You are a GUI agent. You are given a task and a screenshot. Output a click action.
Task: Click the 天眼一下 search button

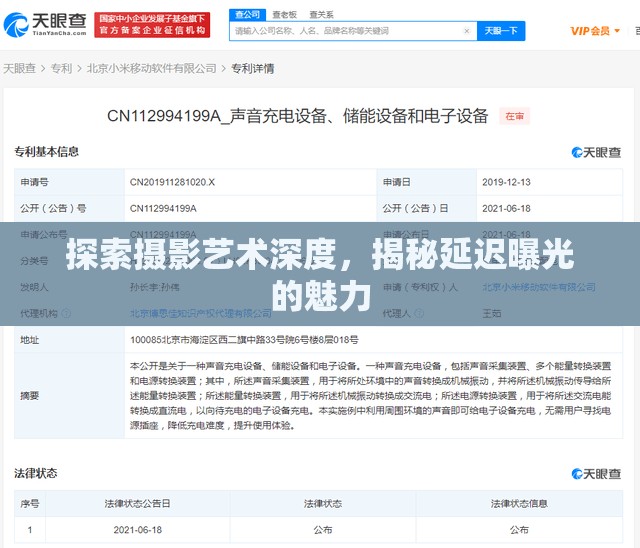tap(501, 31)
